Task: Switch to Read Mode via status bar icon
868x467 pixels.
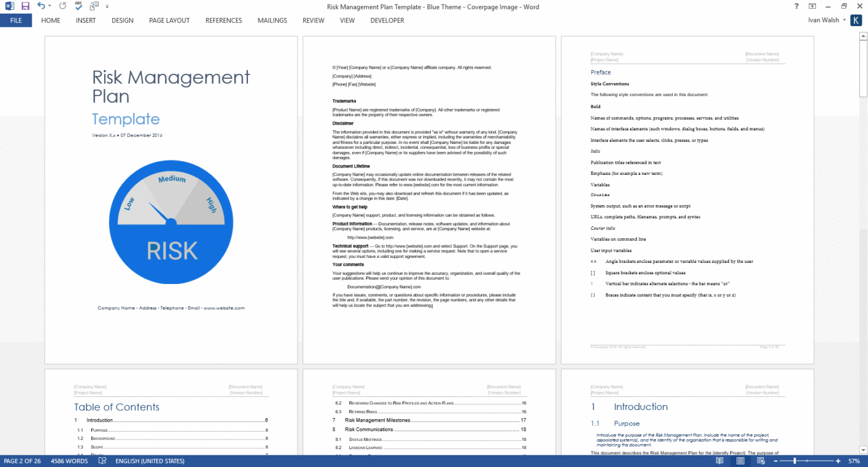Action: tap(719, 461)
